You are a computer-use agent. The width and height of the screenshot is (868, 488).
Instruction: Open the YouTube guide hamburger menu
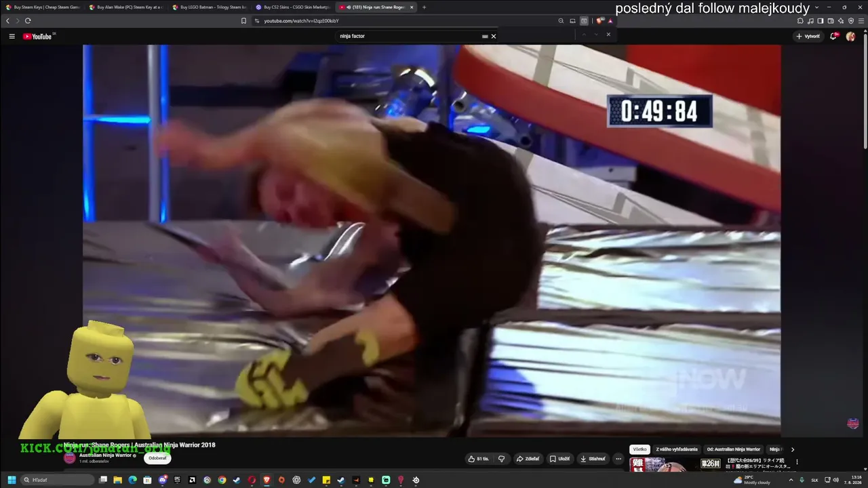12,37
